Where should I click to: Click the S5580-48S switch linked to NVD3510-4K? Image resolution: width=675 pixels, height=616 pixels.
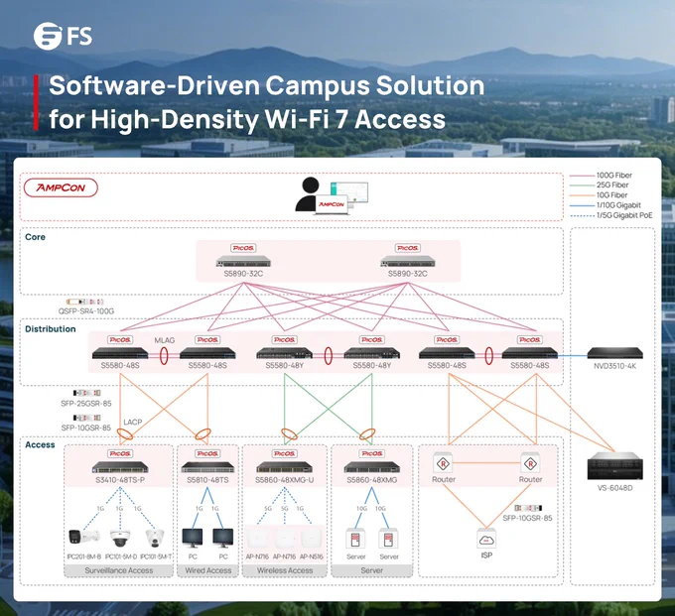tap(529, 353)
